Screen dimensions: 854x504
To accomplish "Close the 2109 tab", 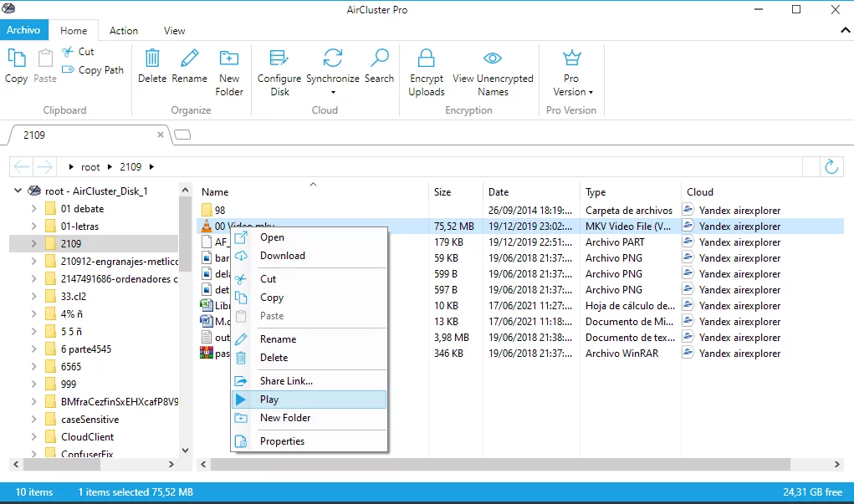I will [x=161, y=135].
